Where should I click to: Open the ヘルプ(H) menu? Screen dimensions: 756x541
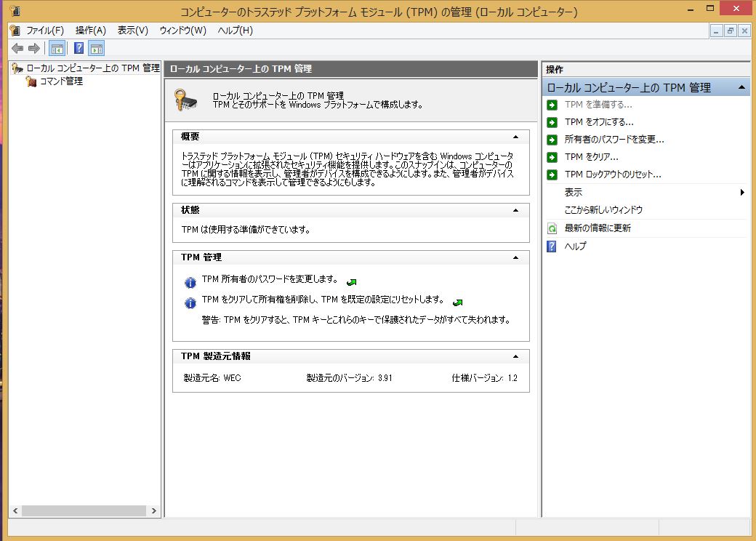235,31
